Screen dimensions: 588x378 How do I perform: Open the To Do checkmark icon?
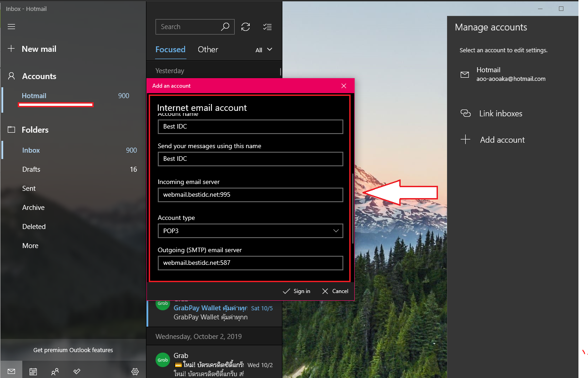click(x=77, y=371)
